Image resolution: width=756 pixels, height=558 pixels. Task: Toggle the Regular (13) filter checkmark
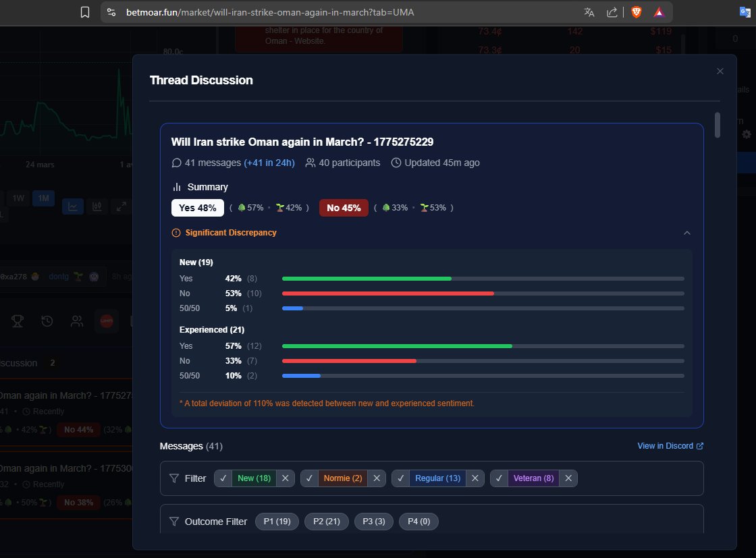(401, 478)
